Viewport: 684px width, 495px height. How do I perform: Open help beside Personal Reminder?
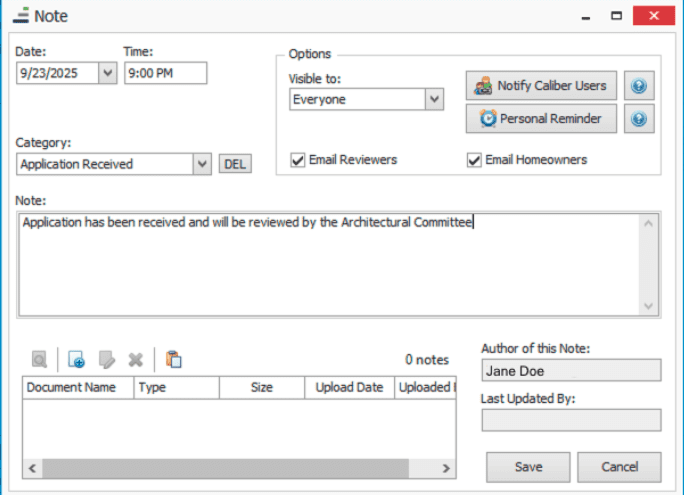(x=639, y=119)
